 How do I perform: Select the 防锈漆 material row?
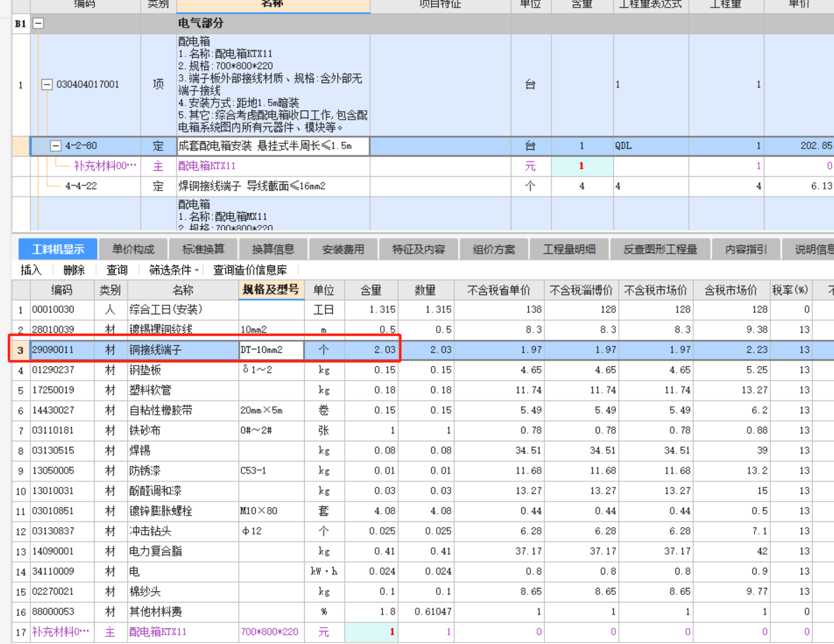(423, 471)
